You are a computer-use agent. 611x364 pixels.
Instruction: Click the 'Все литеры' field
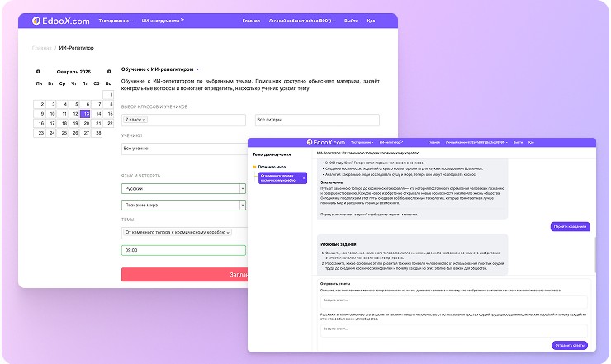[317, 120]
